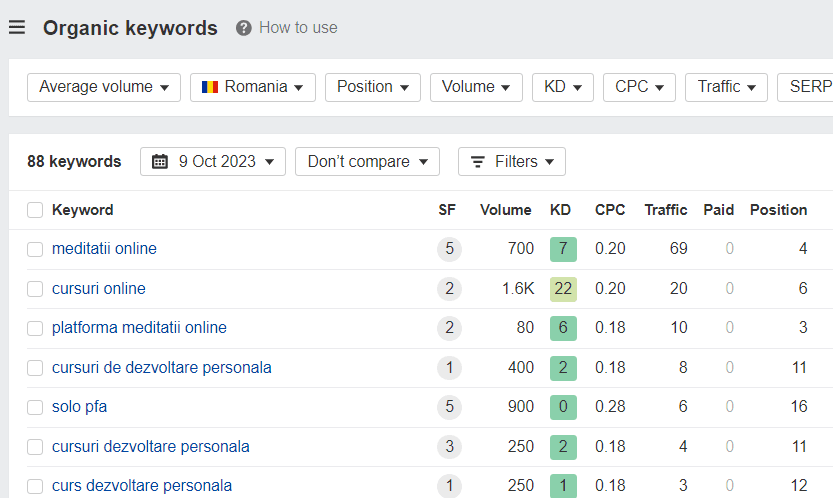The height and width of the screenshot is (498, 833).
Task: Open the cursuri de dezvoltare personala keyword
Action: click(x=161, y=368)
